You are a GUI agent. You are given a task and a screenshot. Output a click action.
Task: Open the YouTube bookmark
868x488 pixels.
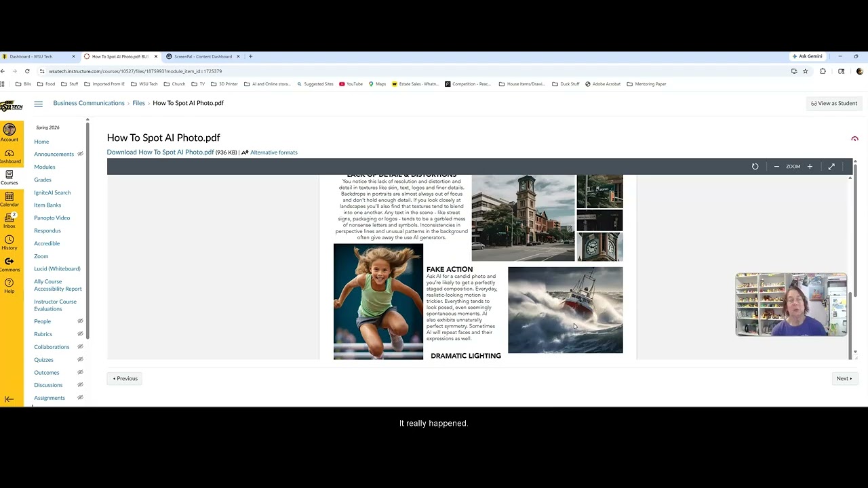(x=351, y=84)
